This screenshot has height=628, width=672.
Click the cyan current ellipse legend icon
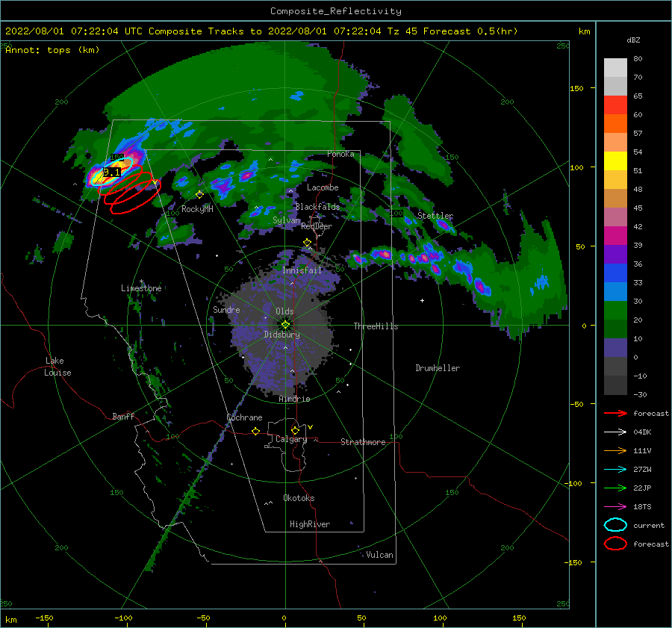click(615, 525)
